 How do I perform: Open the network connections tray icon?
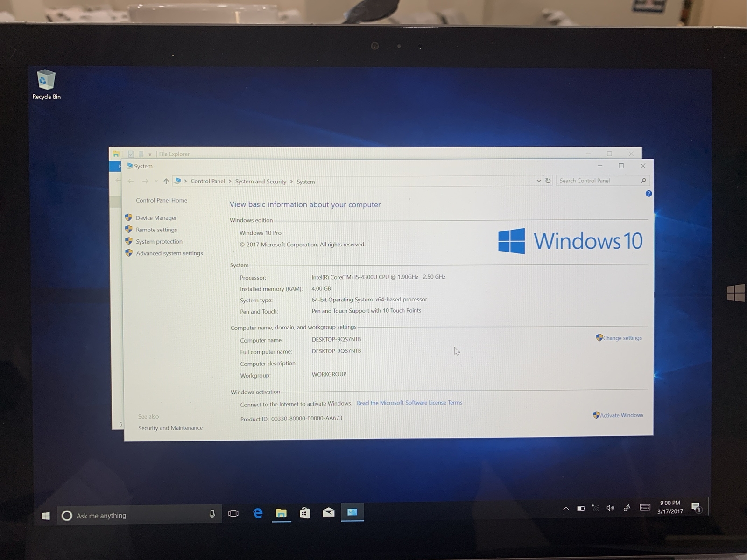(595, 508)
